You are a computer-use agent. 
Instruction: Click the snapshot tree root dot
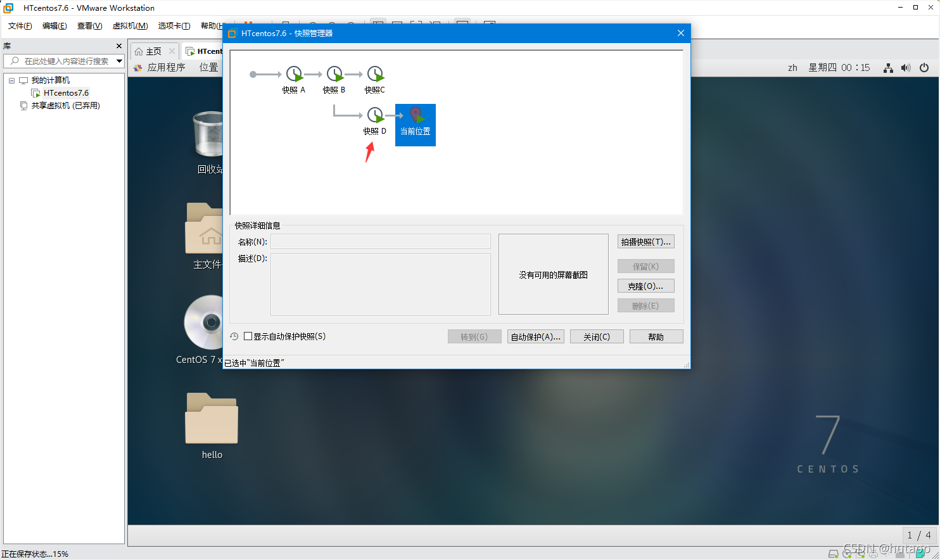pyautogui.click(x=253, y=74)
